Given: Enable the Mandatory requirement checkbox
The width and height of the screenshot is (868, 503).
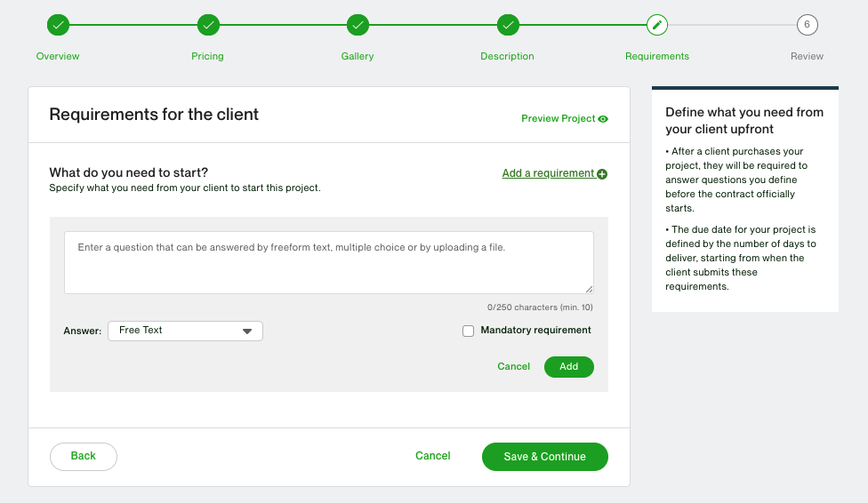Looking at the screenshot, I should (x=469, y=331).
